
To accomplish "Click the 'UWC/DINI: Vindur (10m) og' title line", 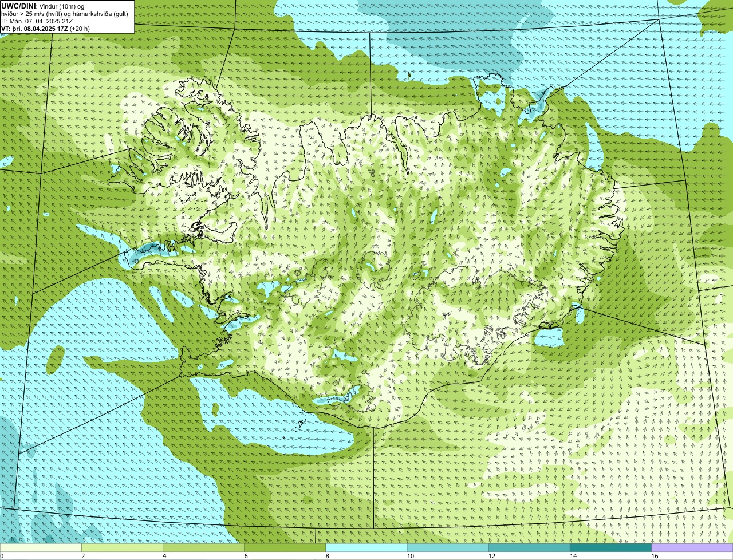I will pyautogui.click(x=43, y=6).
